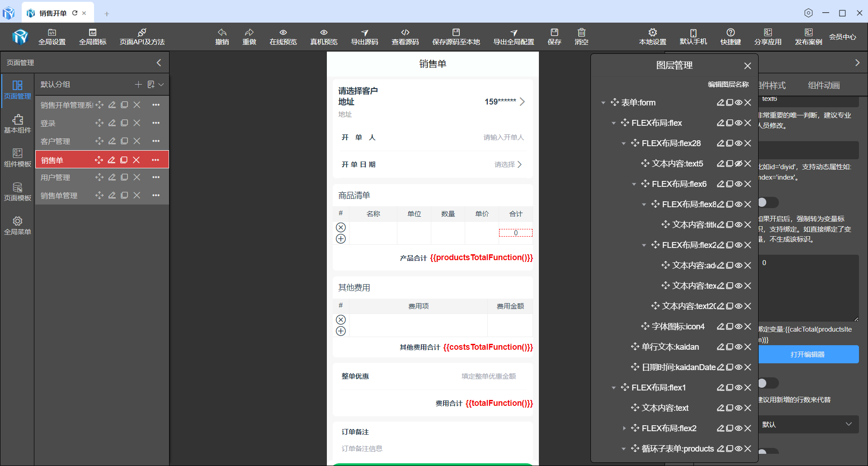Open the 默认 dropdown in properties panel
This screenshot has height=466, width=868.
(808, 424)
